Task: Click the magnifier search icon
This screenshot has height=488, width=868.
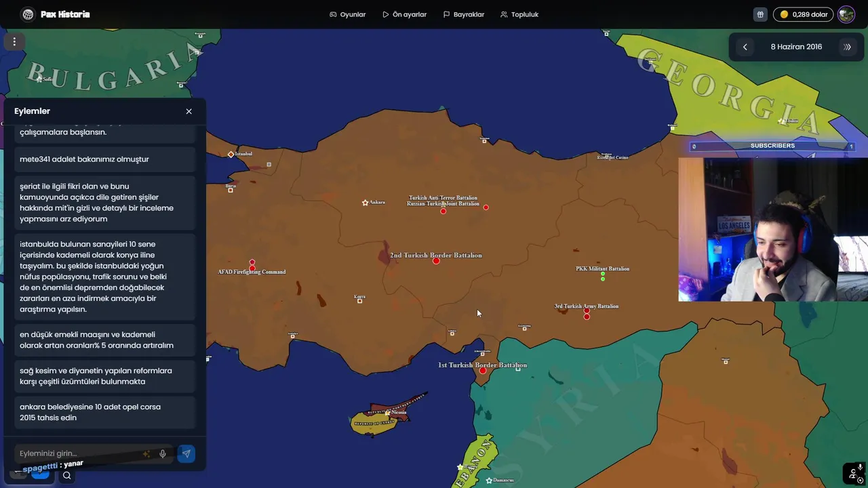Action: [x=66, y=476]
